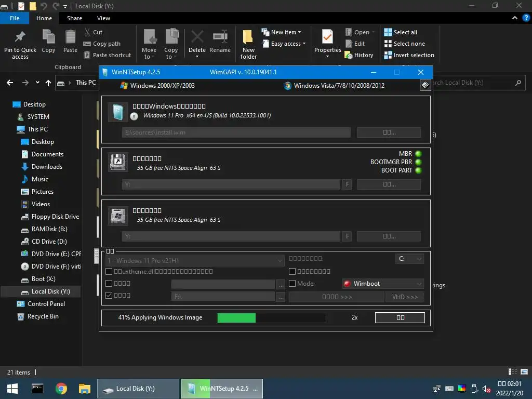The width and height of the screenshot is (532, 399).
Task: Open the Windows 11 Pro v21H1 edition dropdown
Action: coord(195,261)
